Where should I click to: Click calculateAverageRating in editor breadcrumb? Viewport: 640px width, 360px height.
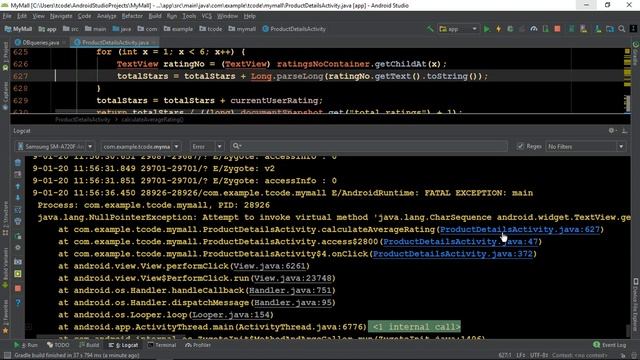[x=152, y=120]
